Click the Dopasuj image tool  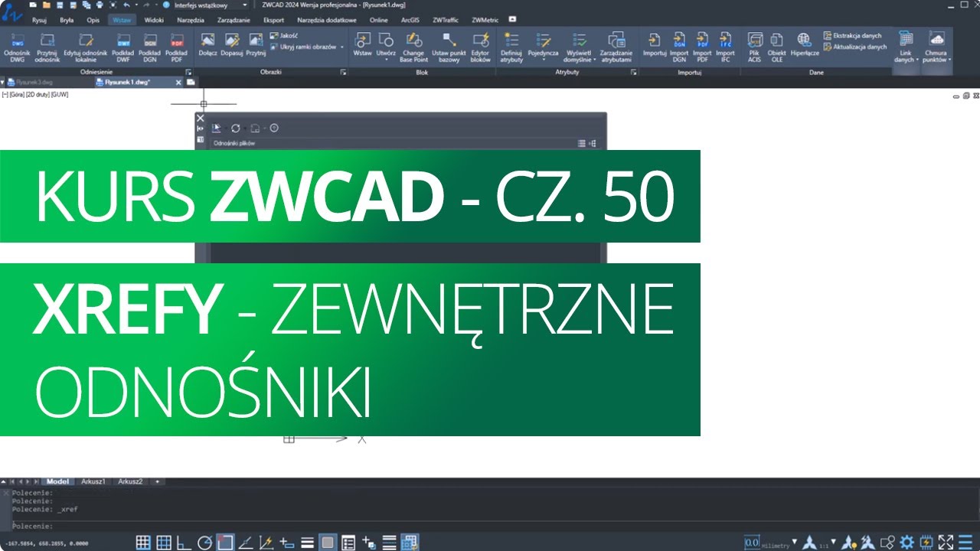[232, 44]
